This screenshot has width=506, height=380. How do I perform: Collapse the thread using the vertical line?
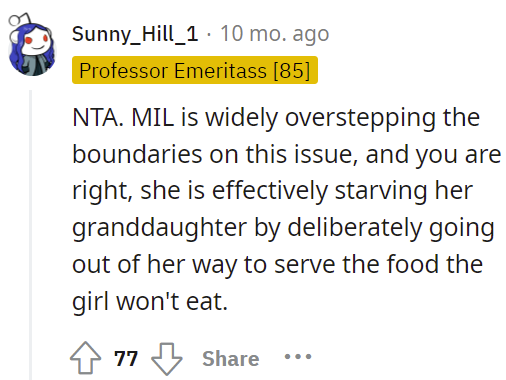point(31,235)
